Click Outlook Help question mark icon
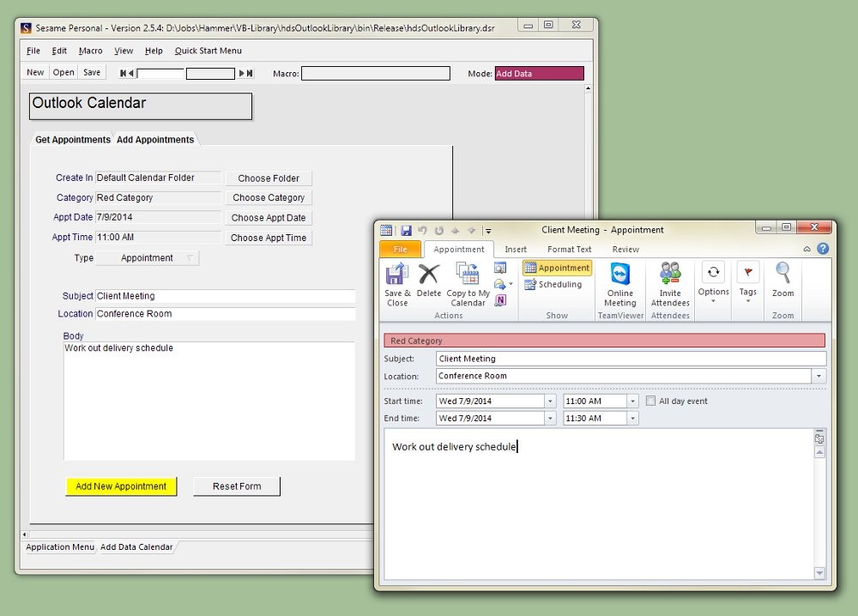Screen dimensions: 858x616 (823, 248)
